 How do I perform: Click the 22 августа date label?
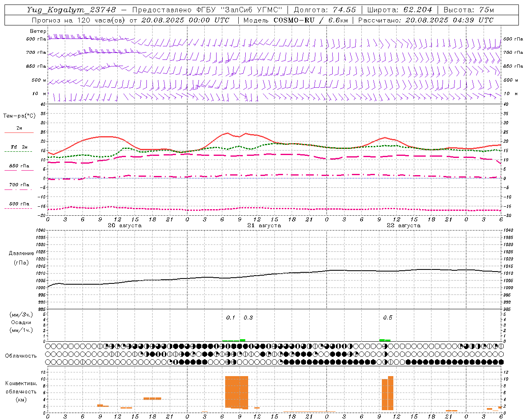404,226
